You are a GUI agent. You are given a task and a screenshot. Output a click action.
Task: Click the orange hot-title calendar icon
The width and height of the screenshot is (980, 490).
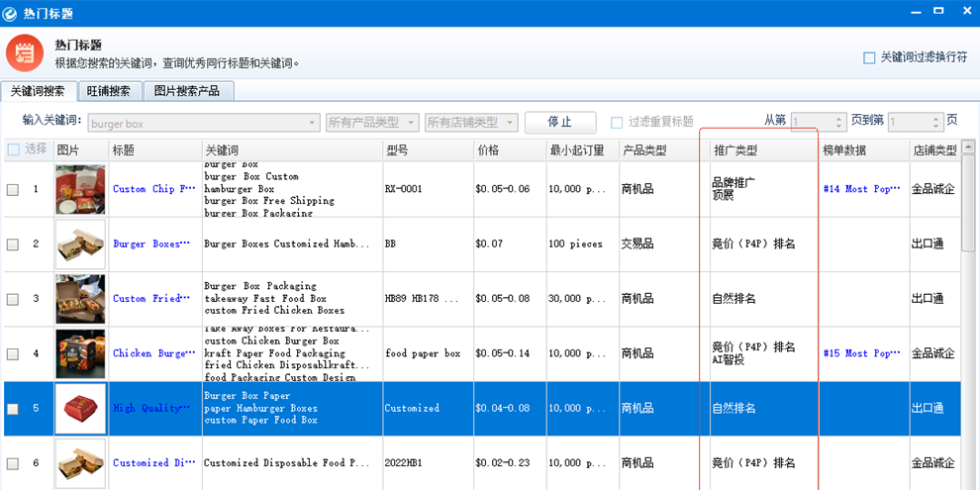click(x=25, y=52)
